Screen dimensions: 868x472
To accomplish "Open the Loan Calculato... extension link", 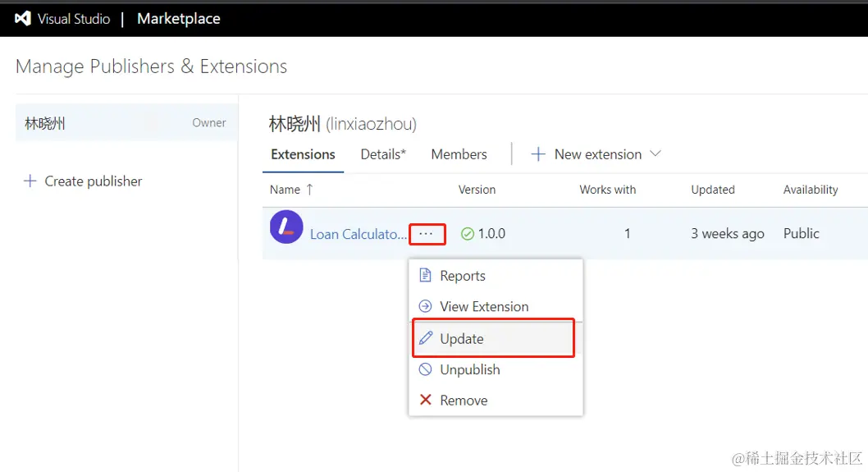I will pos(359,234).
